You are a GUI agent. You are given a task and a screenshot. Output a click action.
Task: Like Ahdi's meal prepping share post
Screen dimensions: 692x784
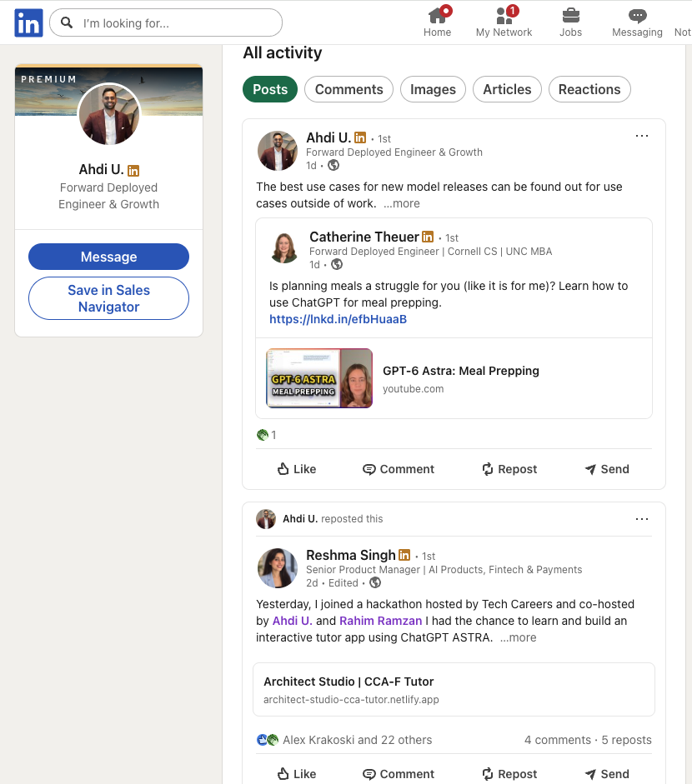297,469
